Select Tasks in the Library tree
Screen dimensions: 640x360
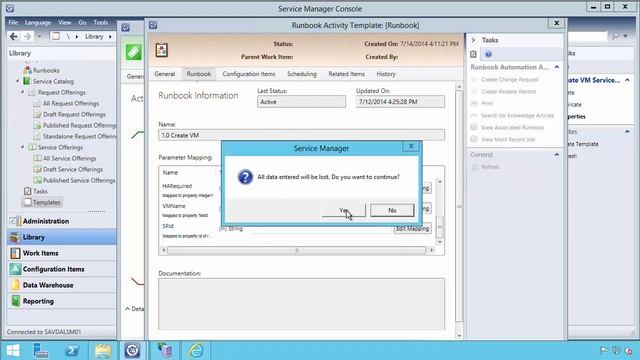coord(40,191)
